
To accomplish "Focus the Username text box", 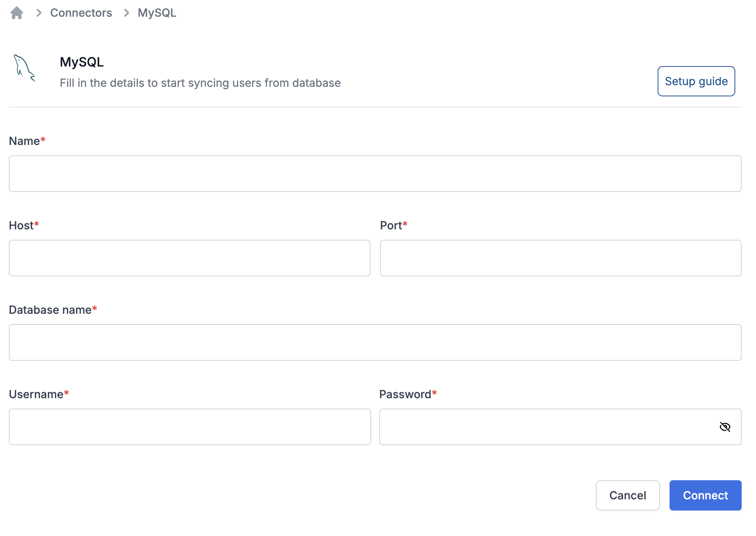I will [x=190, y=427].
